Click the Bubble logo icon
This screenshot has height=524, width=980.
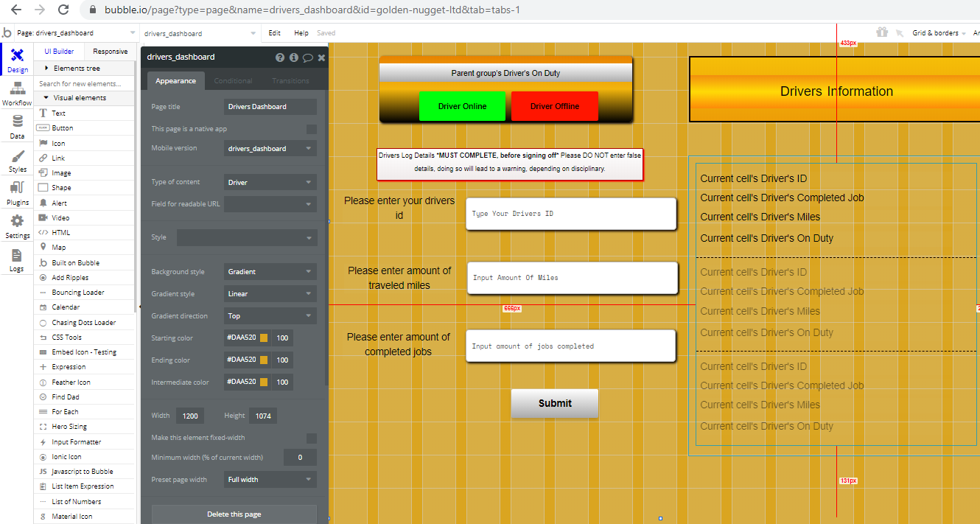point(7,33)
